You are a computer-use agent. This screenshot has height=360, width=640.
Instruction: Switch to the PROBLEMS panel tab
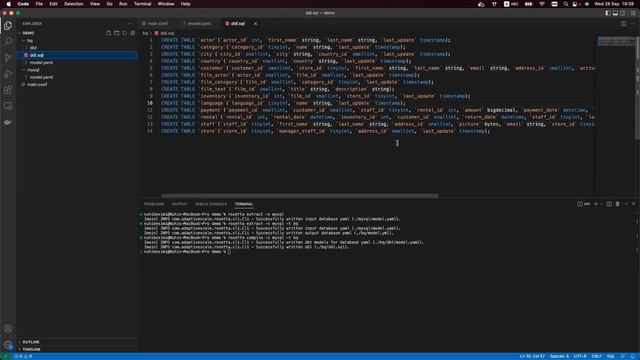(x=153, y=204)
